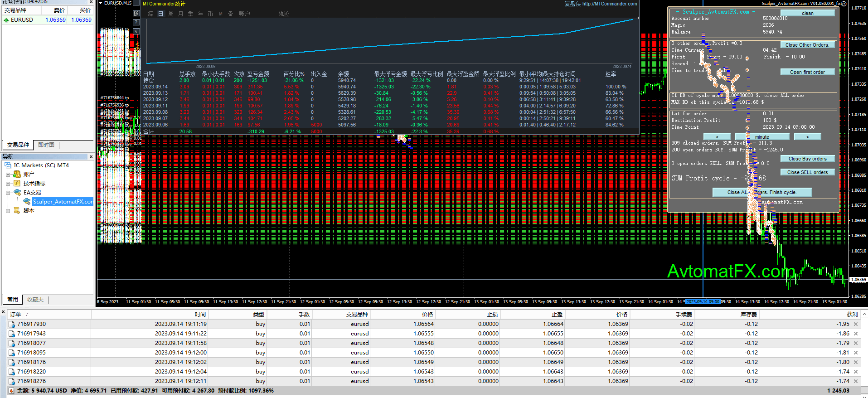Image resolution: width=868 pixels, height=398 pixels.
Task: Close the terminal orders panel
Action: (3, 311)
